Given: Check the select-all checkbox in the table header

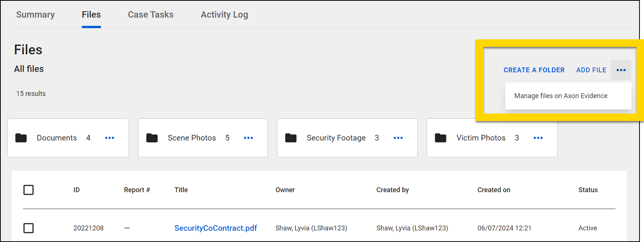Looking at the screenshot, I should (x=29, y=190).
